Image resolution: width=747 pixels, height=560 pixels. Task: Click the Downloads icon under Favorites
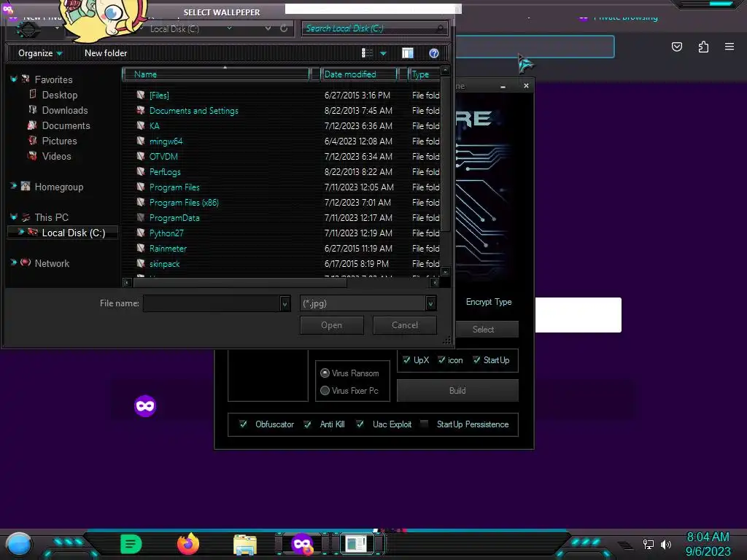32,109
